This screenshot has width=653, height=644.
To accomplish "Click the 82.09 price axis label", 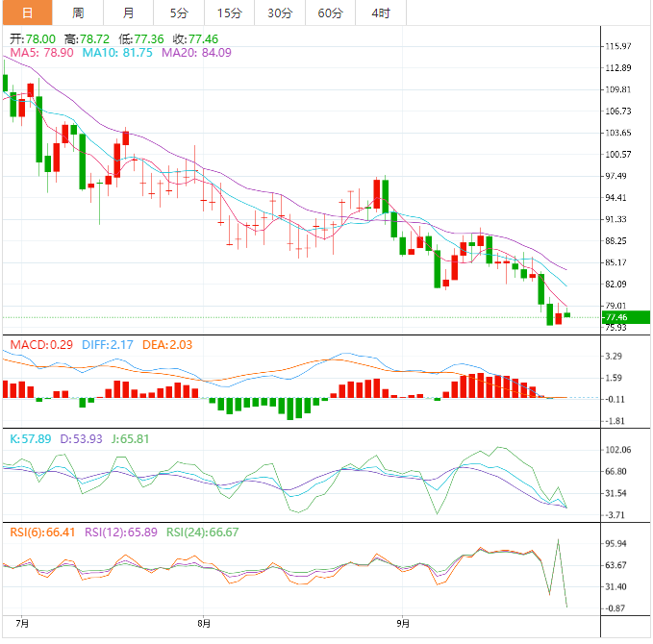I will (615, 285).
